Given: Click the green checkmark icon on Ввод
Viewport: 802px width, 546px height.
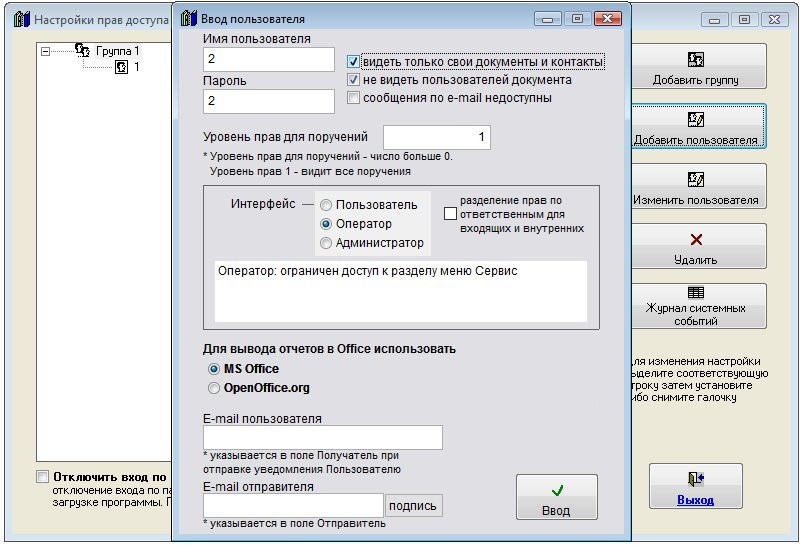Looking at the screenshot, I should click(x=558, y=491).
